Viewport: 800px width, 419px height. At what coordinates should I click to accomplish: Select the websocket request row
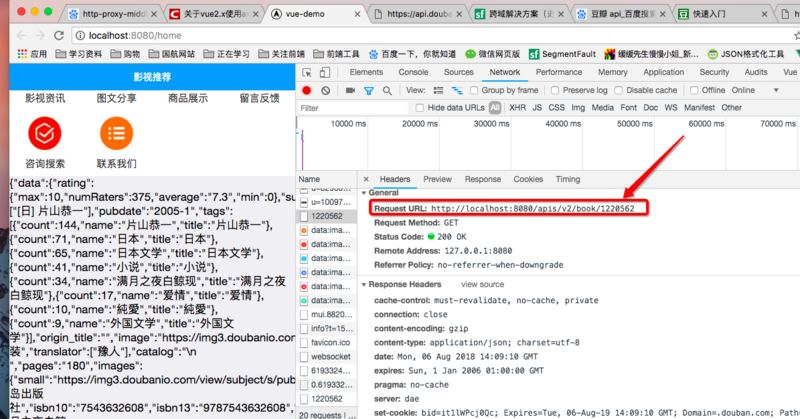[x=327, y=357]
